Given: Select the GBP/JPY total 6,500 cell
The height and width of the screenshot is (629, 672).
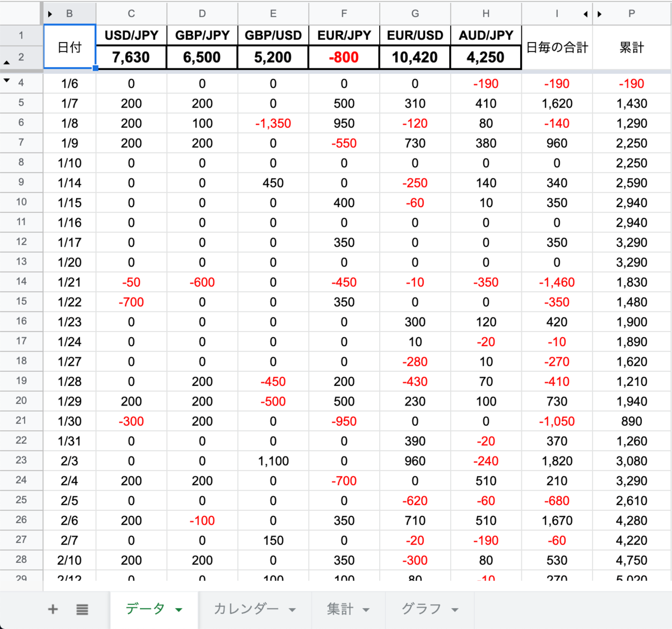Looking at the screenshot, I should click(x=202, y=57).
